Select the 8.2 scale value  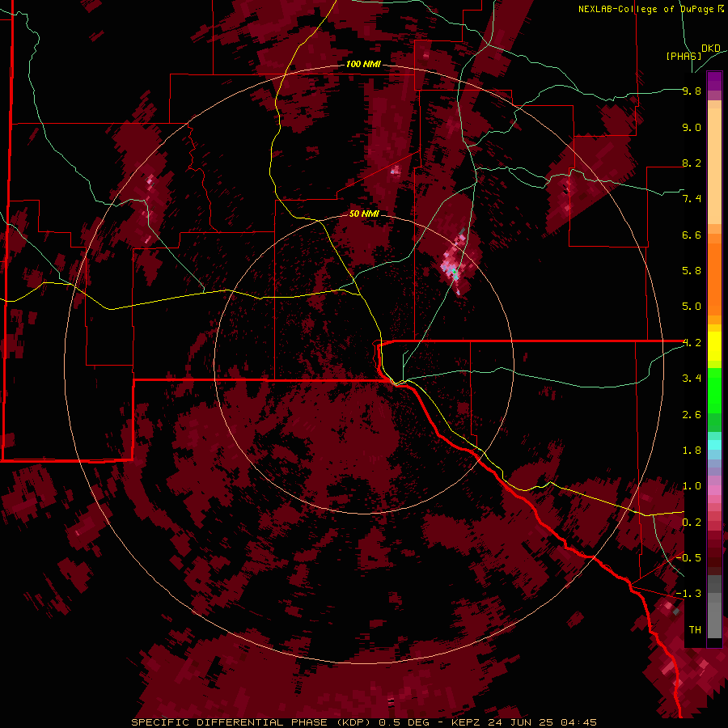coord(692,163)
